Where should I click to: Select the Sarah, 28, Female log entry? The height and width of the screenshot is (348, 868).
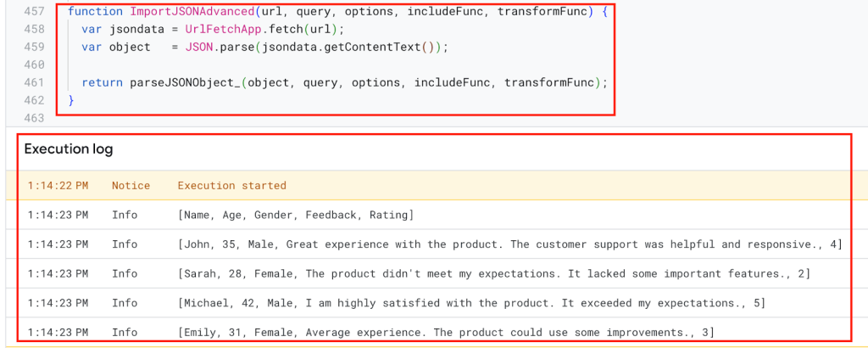[434, 273]
